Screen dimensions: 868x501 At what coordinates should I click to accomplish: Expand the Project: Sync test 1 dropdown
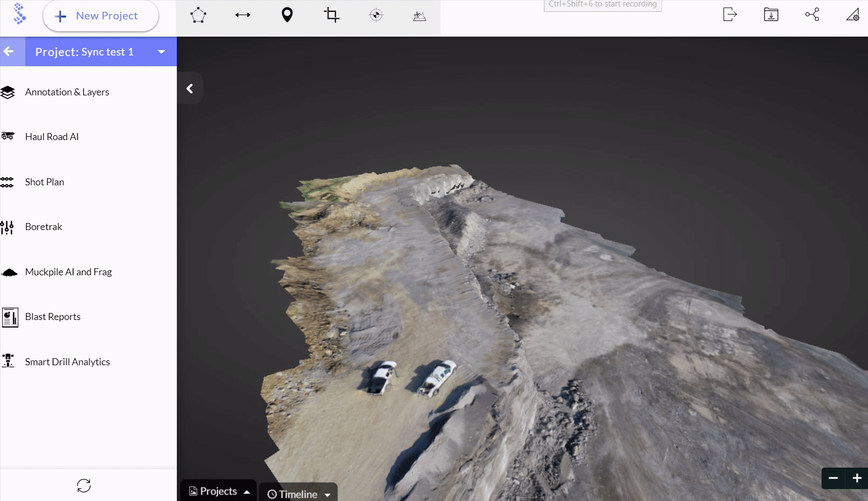pos(161,52)
